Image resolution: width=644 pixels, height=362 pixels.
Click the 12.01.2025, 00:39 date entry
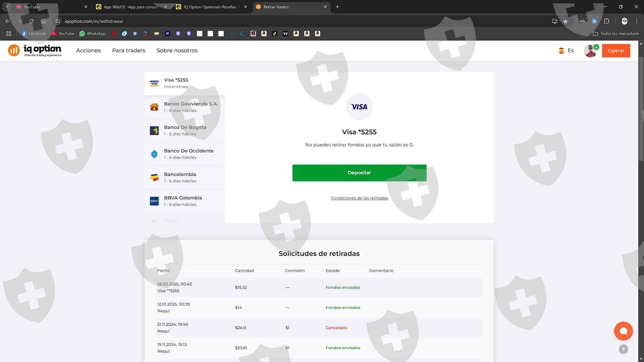tap(173, 304)
